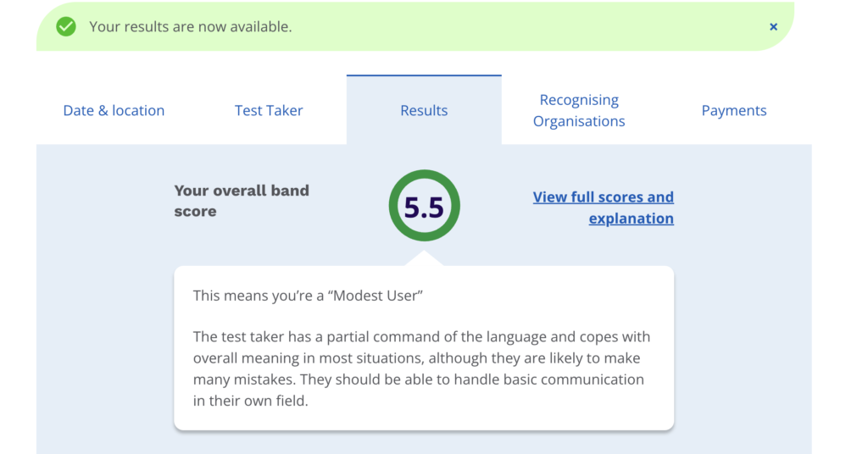Click the tooltip pointer arrow below score
The width and height of the screenshot is (868, 454).
[424, 257]
